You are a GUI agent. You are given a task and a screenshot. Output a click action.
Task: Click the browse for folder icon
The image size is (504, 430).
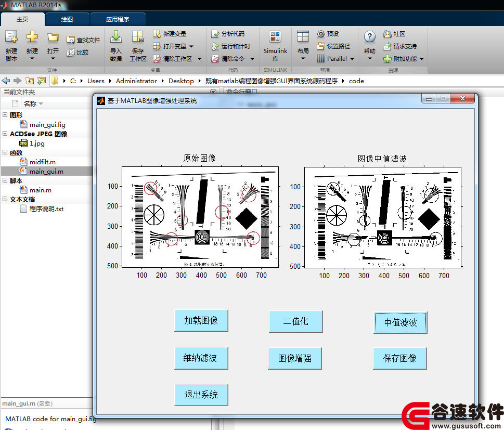click(x=42, y=81)
